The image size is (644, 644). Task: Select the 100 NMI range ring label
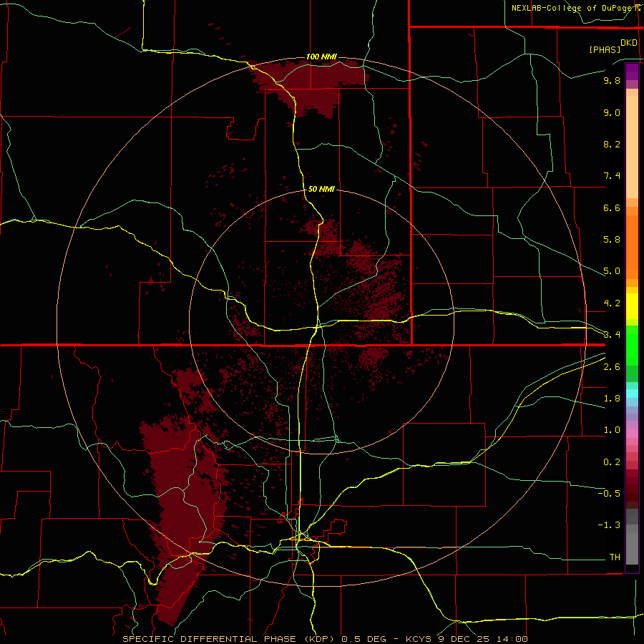(x=321, y=57)
